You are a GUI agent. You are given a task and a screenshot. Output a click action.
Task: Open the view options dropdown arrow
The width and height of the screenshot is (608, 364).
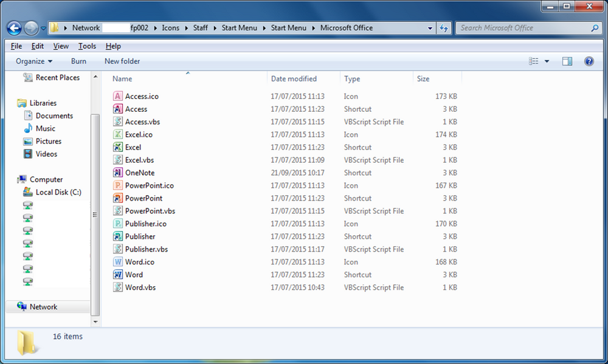(x=547, y=61)
